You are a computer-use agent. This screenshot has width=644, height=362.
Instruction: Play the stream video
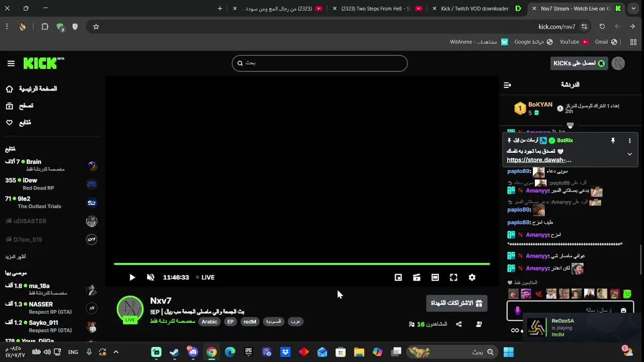(x=132, y=278)
